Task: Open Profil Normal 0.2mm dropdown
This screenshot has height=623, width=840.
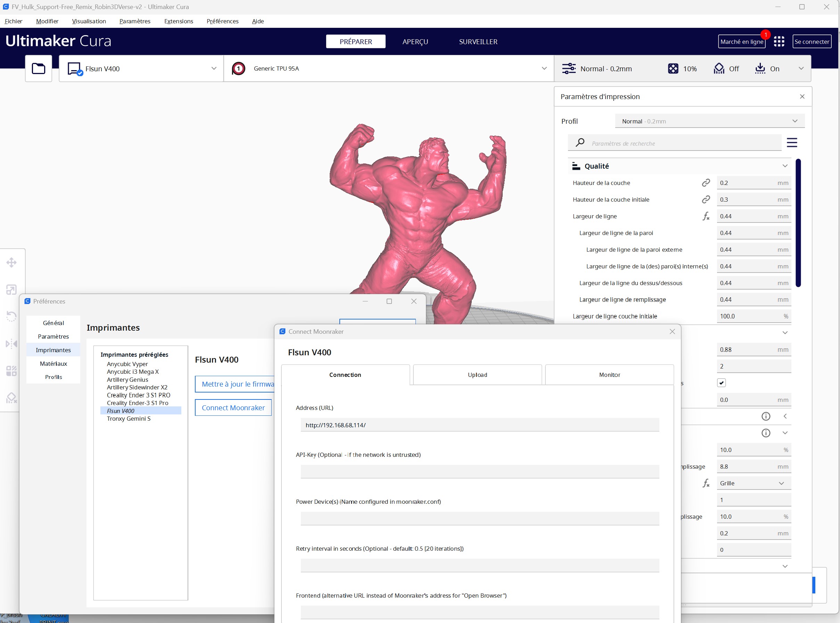Action: tap(710, 121)
